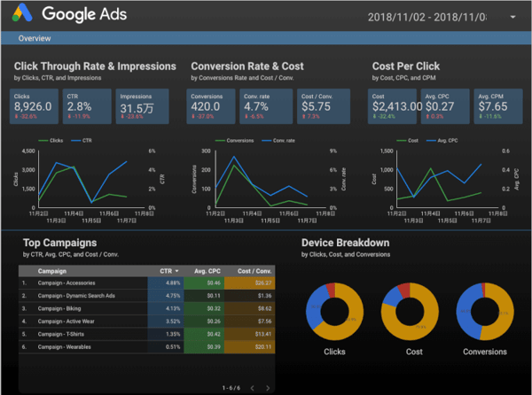Select the Campaign - T-Shirts row
The height and width of the screenshot is (395, 532).
click(x=146, y=334)
